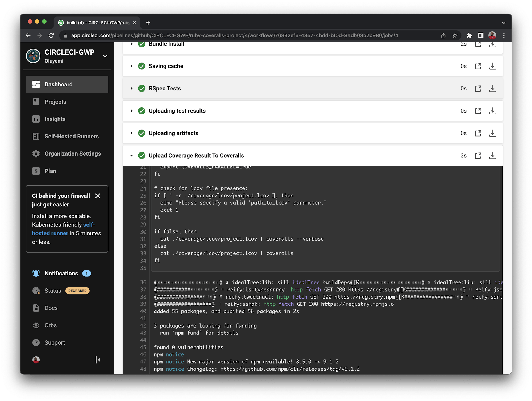Open Uploading artifacts output in new tab
The width and height of the screenshot is (532, 401).
[x=478, y=133]
